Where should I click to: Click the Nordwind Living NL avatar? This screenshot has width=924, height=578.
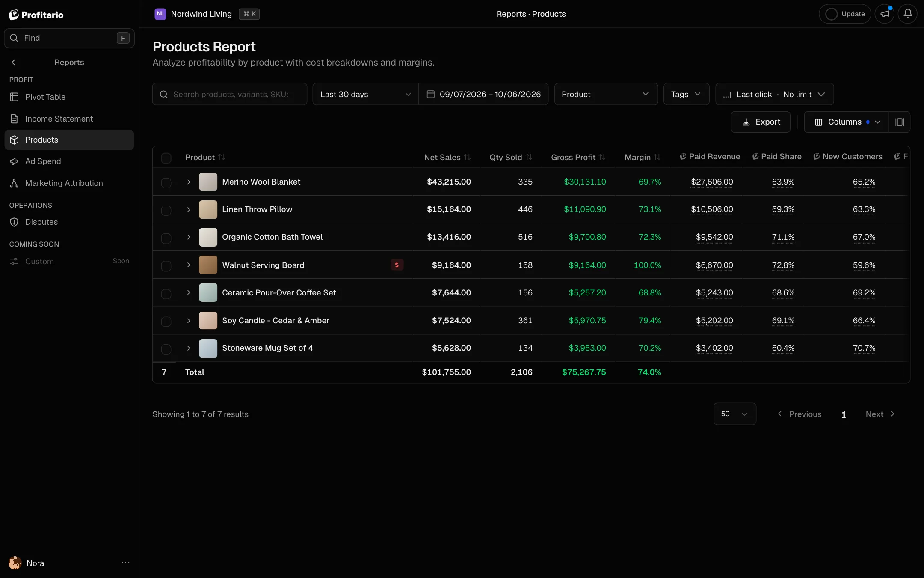[x=160, y=14]
